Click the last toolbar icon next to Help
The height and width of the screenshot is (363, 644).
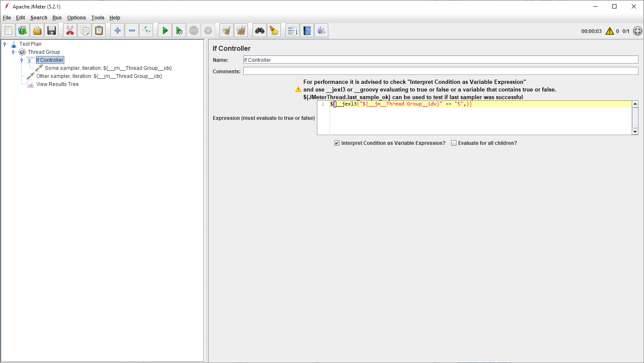(x=322, y=30)
